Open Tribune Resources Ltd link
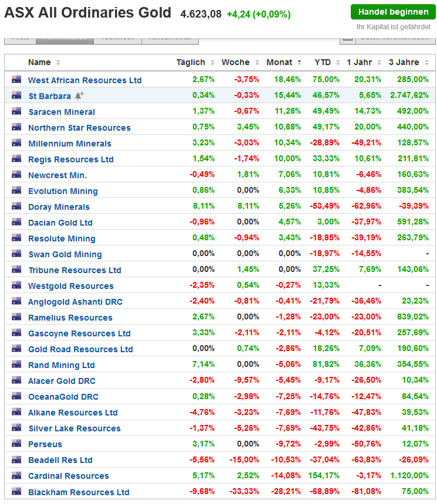Screen dimensions: 437x504 [74, 270]
